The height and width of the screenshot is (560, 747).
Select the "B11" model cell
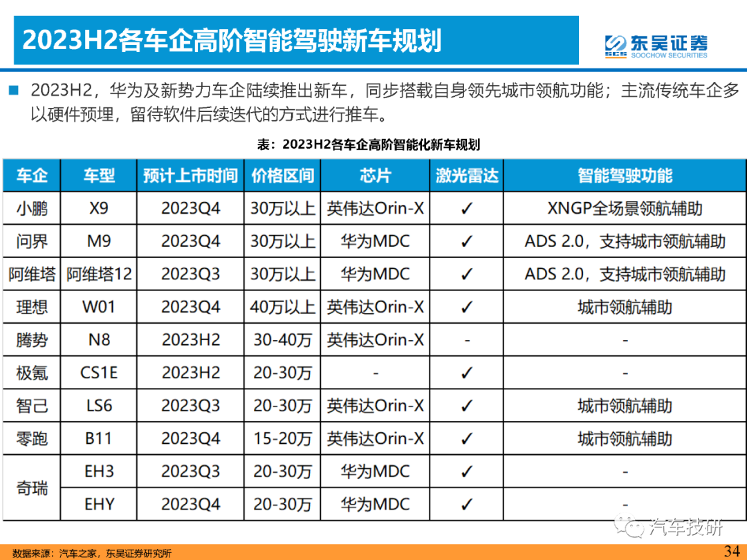tap(99, 438)
